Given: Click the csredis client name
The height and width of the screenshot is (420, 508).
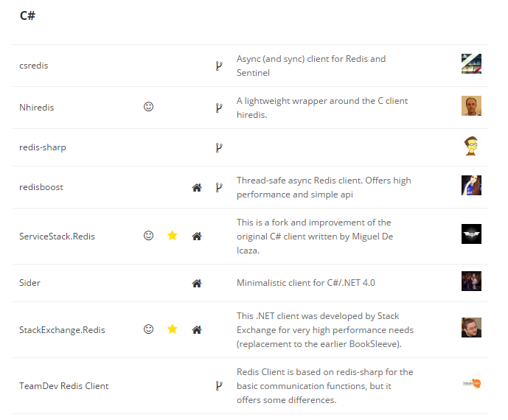Looking at the screenshot, I should [x=34, y=66].
